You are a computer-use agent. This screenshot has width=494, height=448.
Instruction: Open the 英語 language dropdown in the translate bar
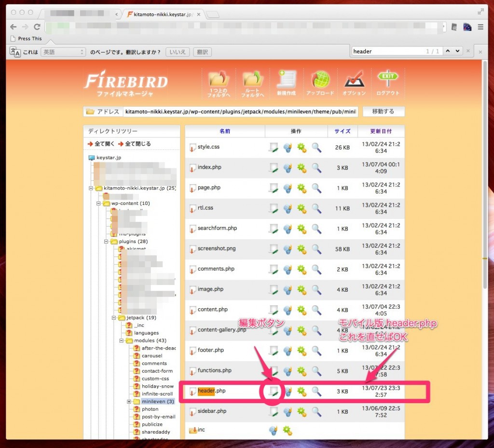[x=63, y=52]
